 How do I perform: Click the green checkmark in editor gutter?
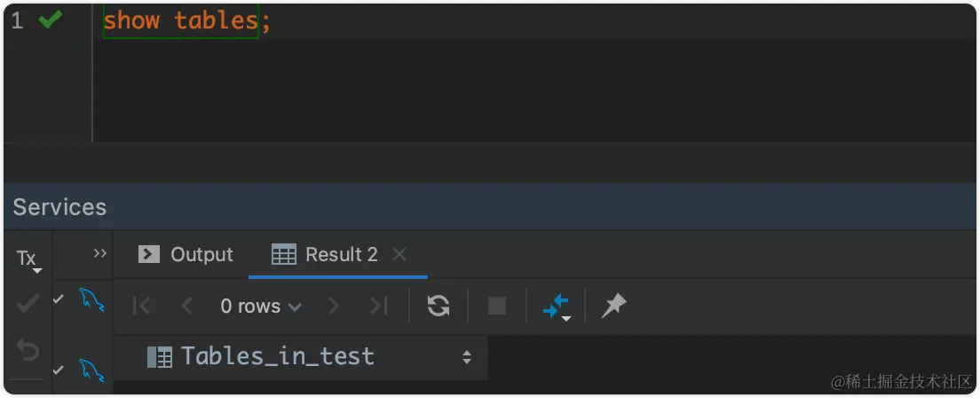pos(50,20)
